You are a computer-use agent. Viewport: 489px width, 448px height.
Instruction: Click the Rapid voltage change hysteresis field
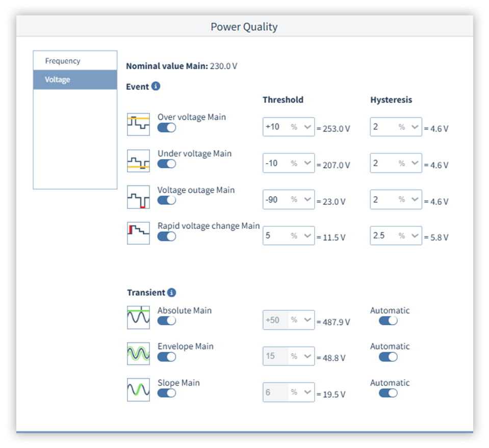[383, 236]
